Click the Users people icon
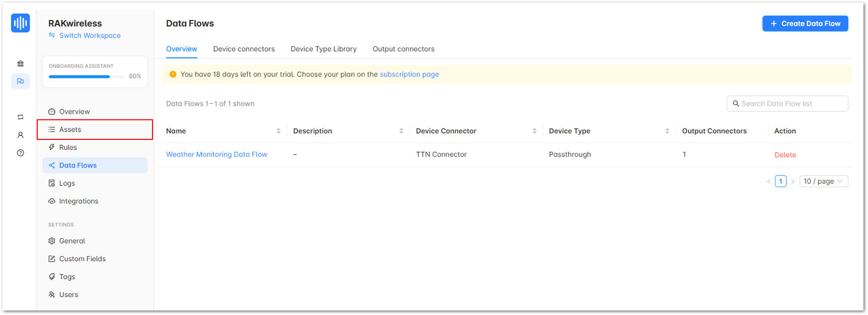 (x=52, y=295)
